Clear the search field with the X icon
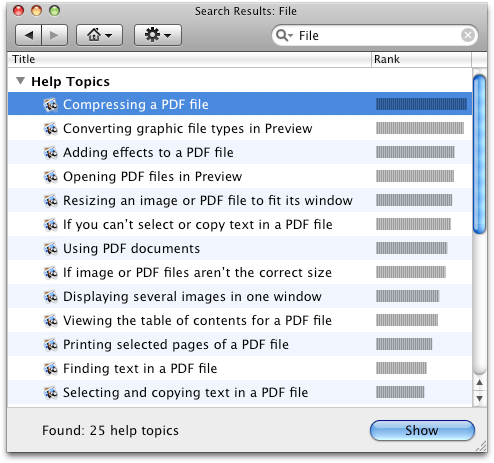The height and width of the screenshot is (463, 494). tap(468, 35)
